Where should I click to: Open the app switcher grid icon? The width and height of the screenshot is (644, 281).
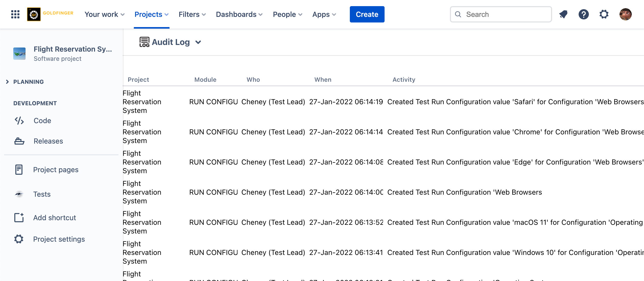pyautogui.click(x=15, y=14)
